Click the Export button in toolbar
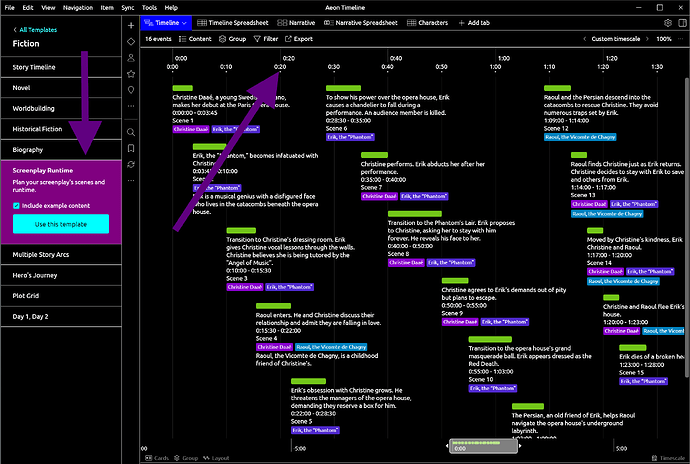This screenshot has width=690, height=464. 298,38
